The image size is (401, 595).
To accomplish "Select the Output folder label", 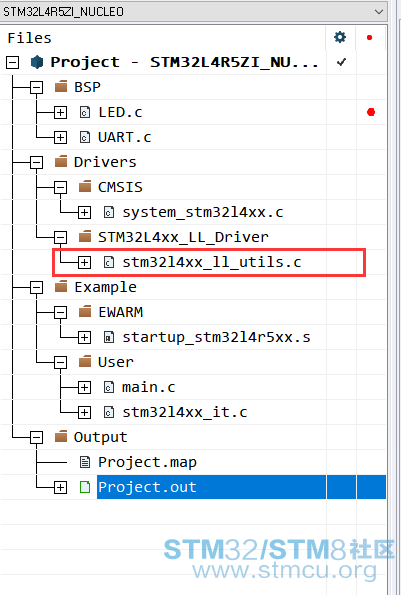I will click(x=101, y=438).
